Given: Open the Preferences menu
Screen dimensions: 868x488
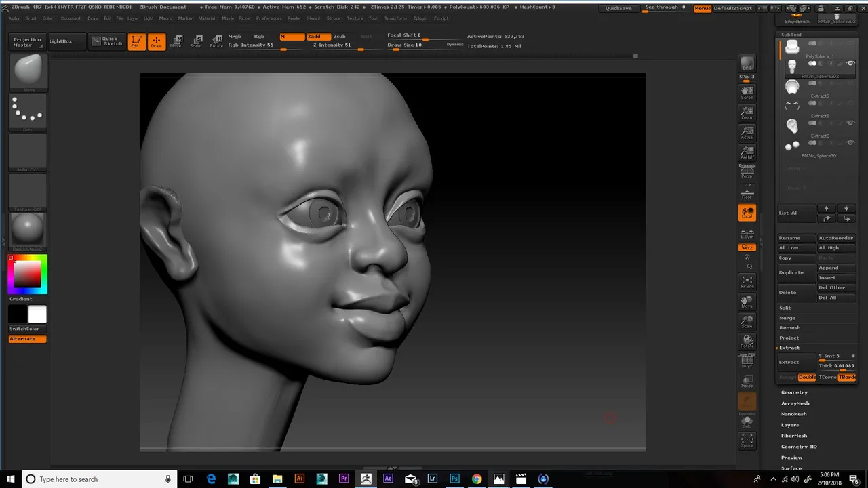Looking at the screenshot, I should [269, 18].
